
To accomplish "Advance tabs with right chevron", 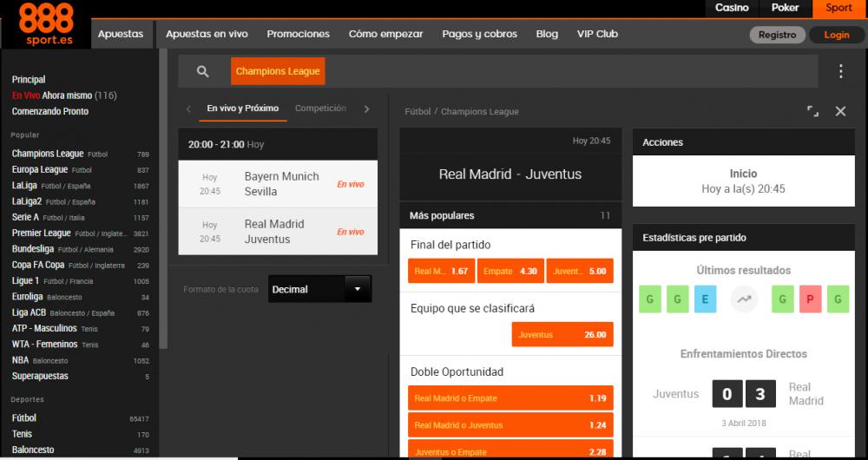I will (x=366, y=109).
